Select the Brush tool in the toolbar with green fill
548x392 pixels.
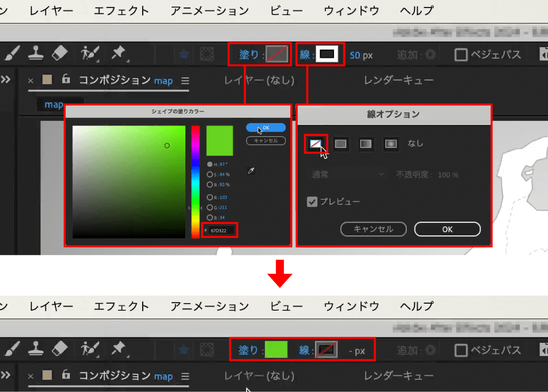tap(12, 349)
